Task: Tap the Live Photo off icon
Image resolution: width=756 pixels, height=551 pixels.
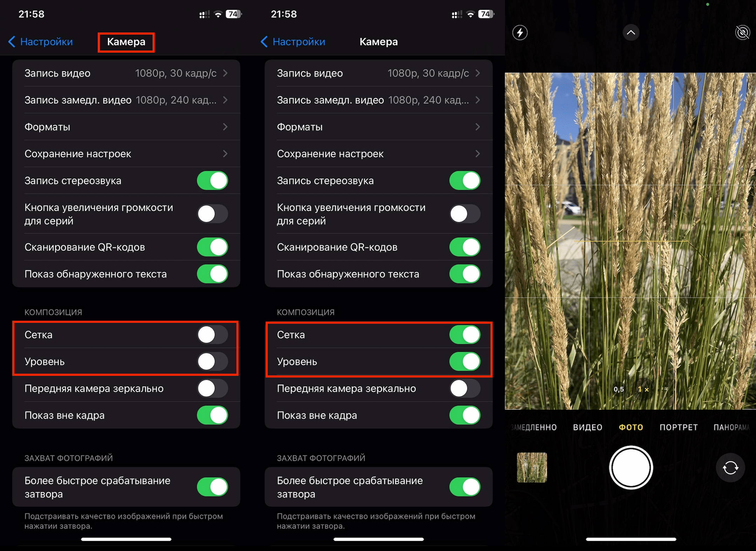Action: pos(742,33)
